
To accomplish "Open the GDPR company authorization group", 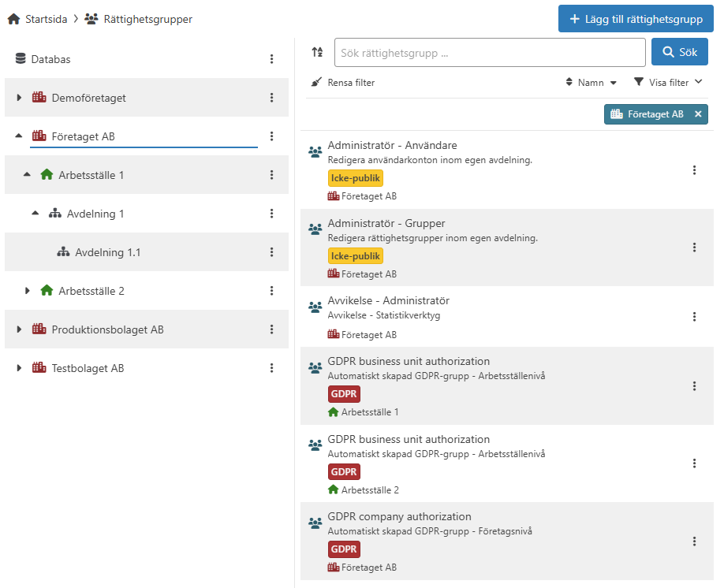I will click(x=399, y=516).
